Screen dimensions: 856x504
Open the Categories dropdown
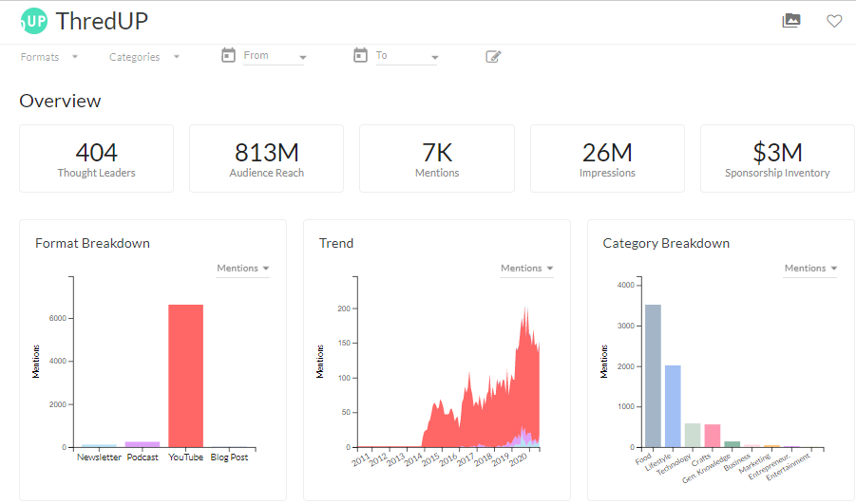tap(144, 57)
